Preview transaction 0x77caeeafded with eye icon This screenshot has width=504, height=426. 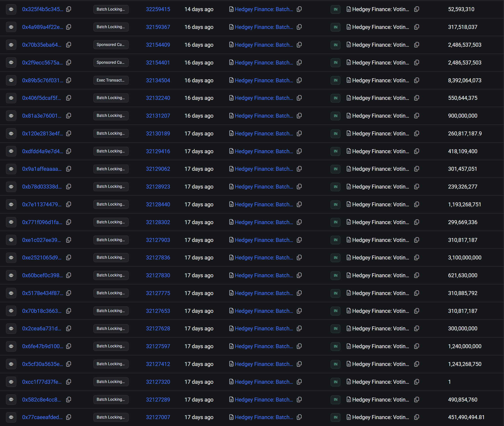pos(11,417)
